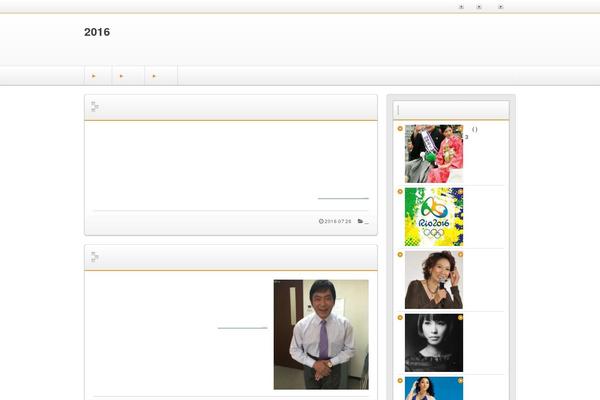
Task: Open the Rio2016 Olympics logo thumbnail
Action: click(x=434, y=217)
